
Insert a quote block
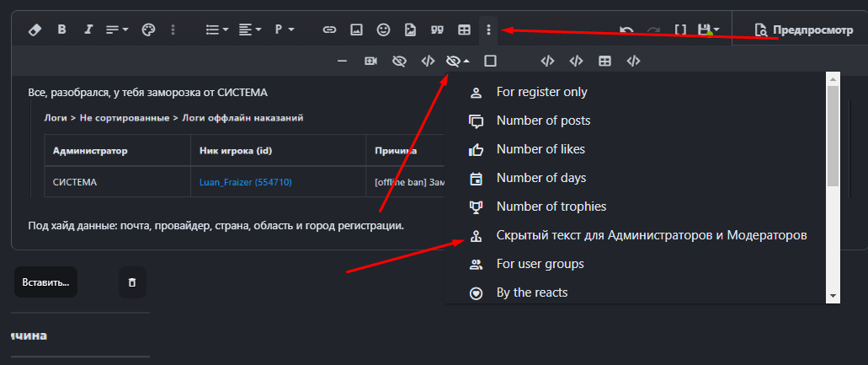tap(436, 30)
